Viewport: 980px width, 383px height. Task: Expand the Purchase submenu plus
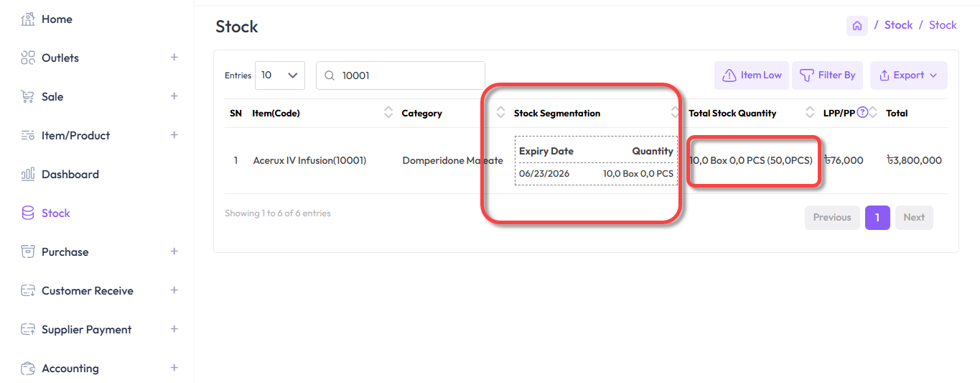174,252
